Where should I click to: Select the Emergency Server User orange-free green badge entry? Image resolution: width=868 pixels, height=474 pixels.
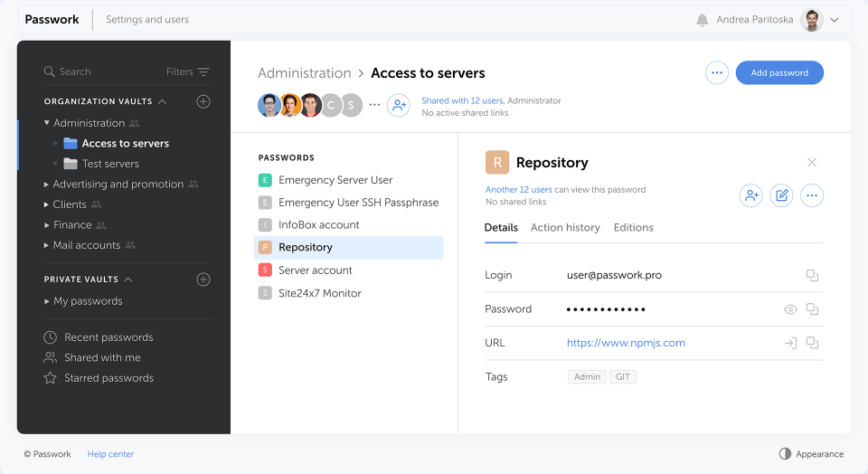pyautogui.click(x=335, y=180)
